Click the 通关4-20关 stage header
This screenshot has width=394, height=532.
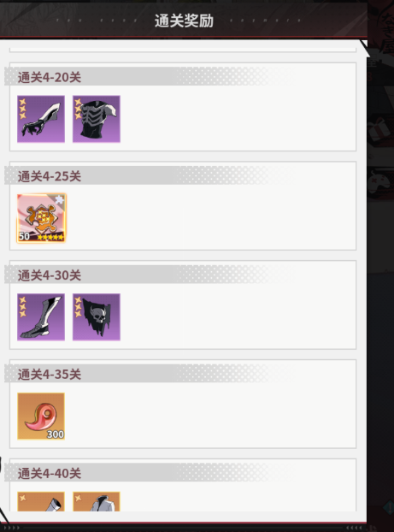(x=50, y=77)
